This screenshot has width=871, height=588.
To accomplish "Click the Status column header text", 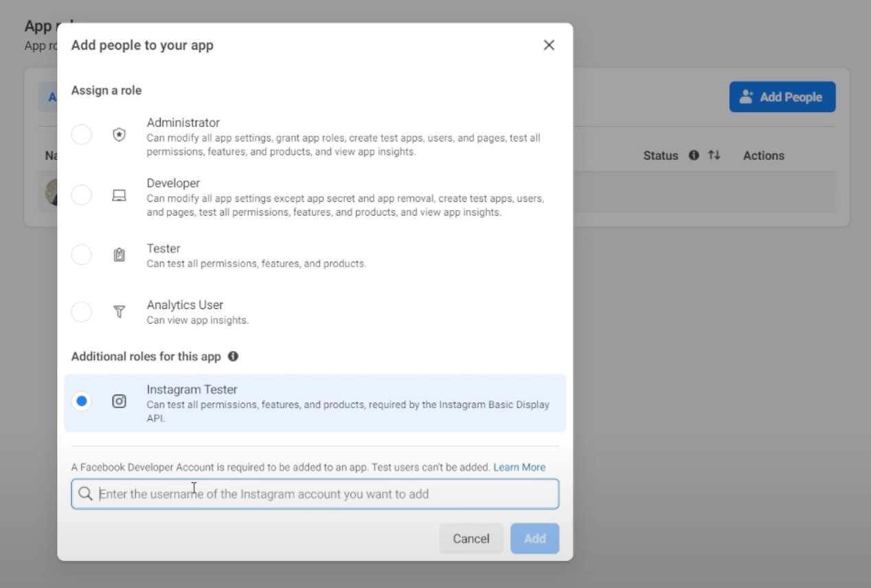I will tap(661, 156).
